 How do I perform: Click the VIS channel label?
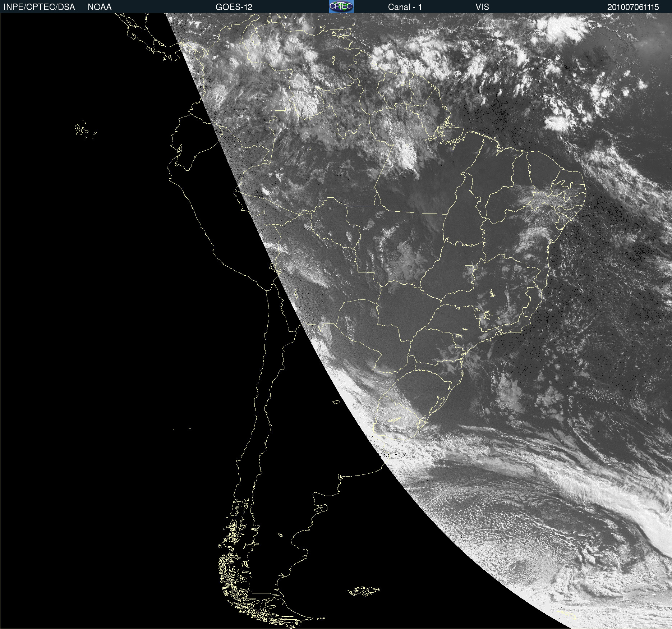point(482,7)
